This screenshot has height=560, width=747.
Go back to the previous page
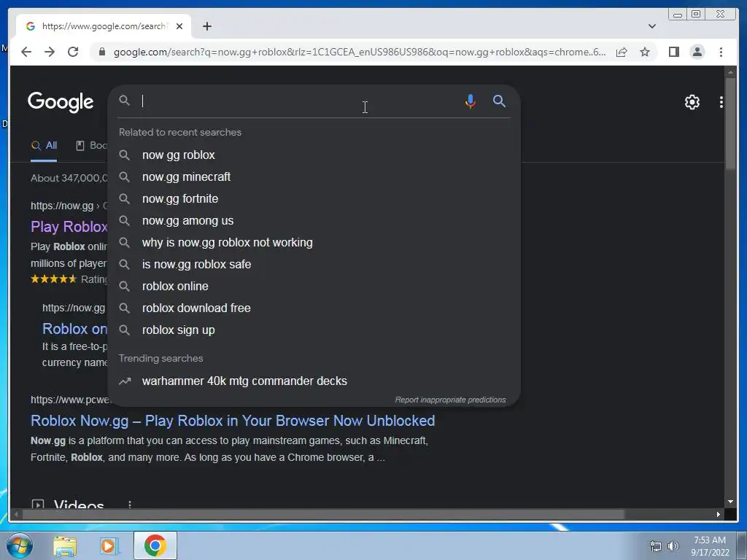(26, 52)
